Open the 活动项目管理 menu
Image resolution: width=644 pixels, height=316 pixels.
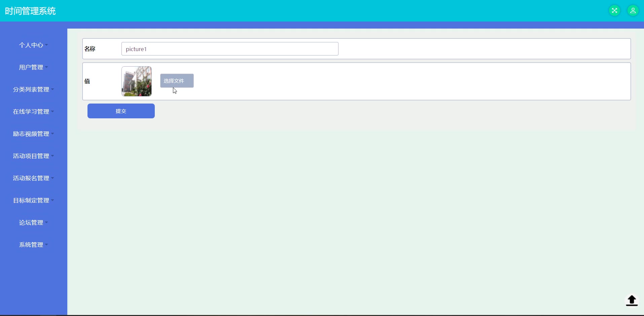[x=34, y=156]
